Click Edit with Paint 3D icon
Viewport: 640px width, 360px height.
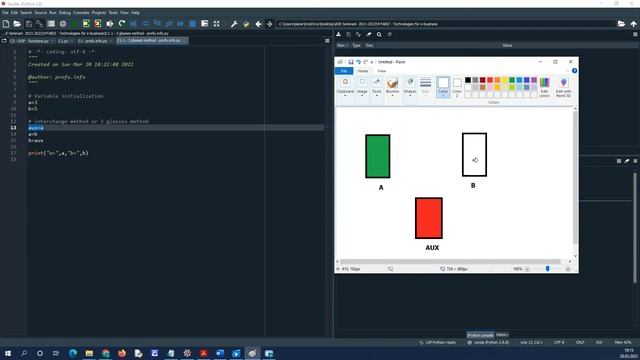(563, 87)
